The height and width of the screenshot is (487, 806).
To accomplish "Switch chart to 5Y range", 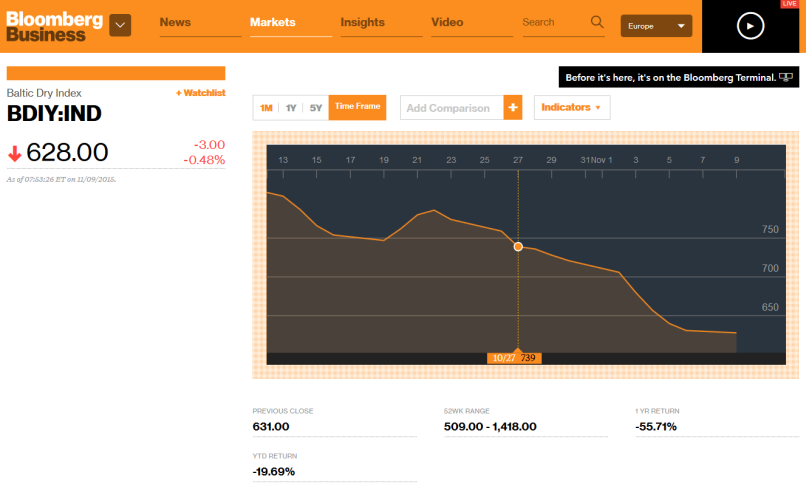I will point(316,108).
